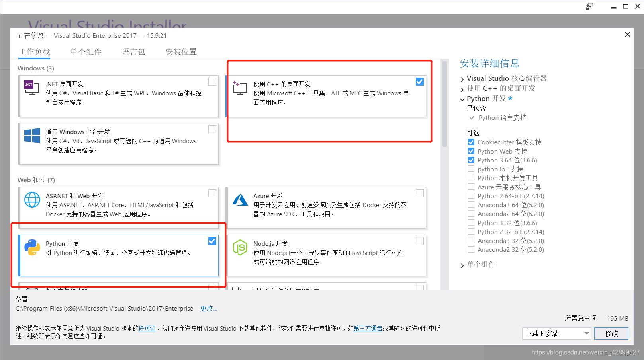
Task: Click the 195 MB total space value
Action: pyautogui.click(x=617, y=319)
